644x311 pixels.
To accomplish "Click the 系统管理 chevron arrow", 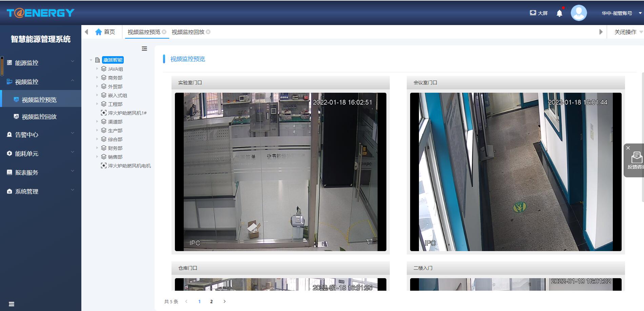I will [72, 190].
